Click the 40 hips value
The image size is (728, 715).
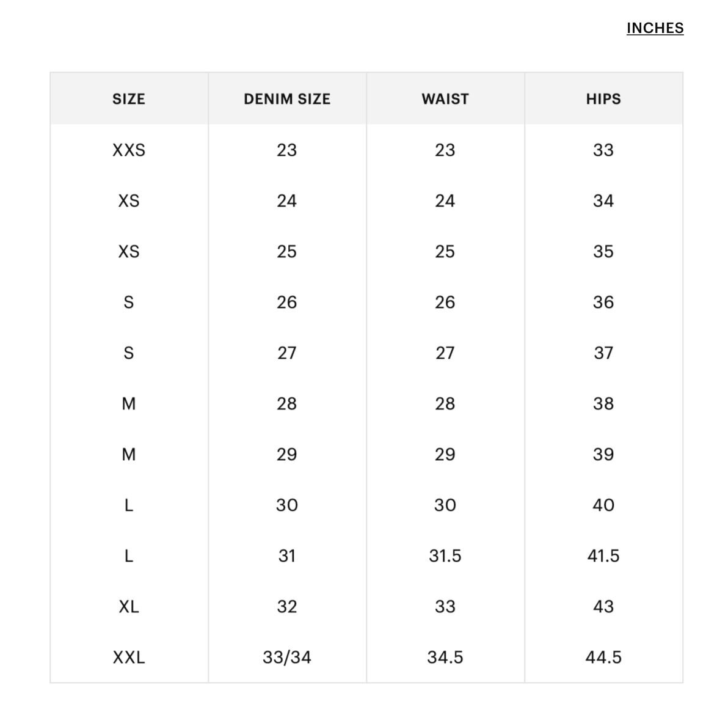(603, 505)
